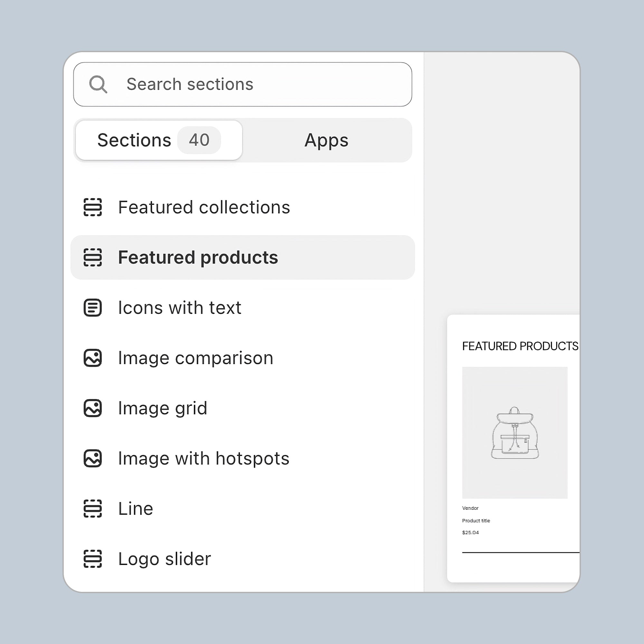Click the Logo slider section icon
The image size is (644, 644).
[x=93, y=559]
